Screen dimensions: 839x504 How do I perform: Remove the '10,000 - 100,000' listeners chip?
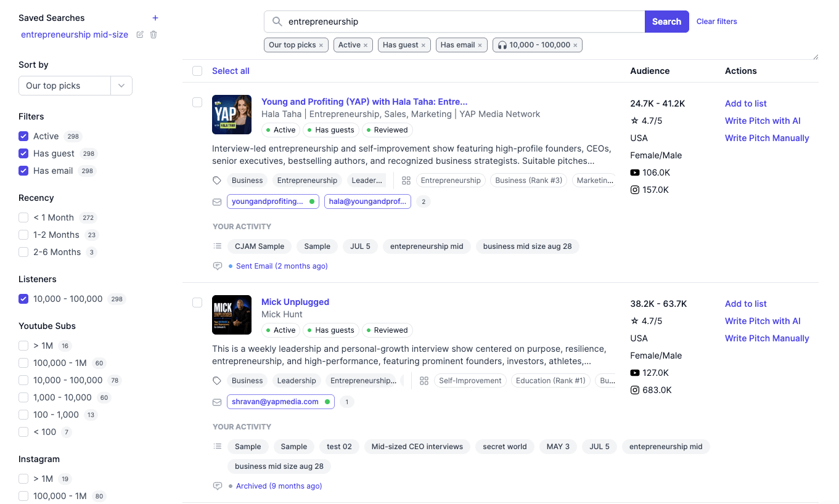point(575,45)
